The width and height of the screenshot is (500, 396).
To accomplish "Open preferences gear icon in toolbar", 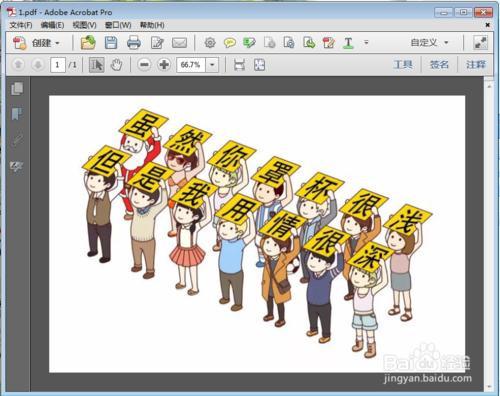I will tap(210, 43).
